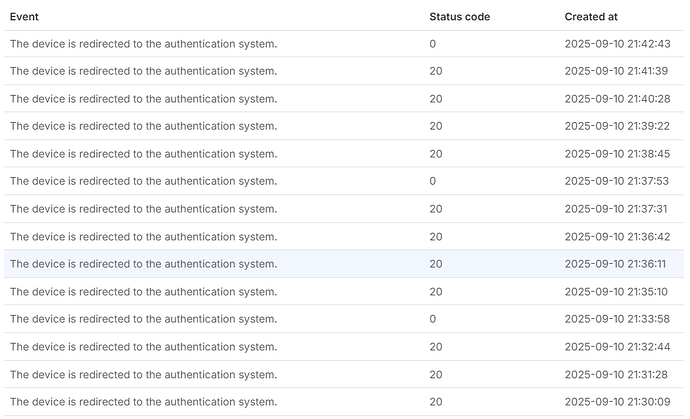Viewport: 690px width, 419px height.
Task: Click the event description in the 21:37:31 row
Action: pos(143,209)
